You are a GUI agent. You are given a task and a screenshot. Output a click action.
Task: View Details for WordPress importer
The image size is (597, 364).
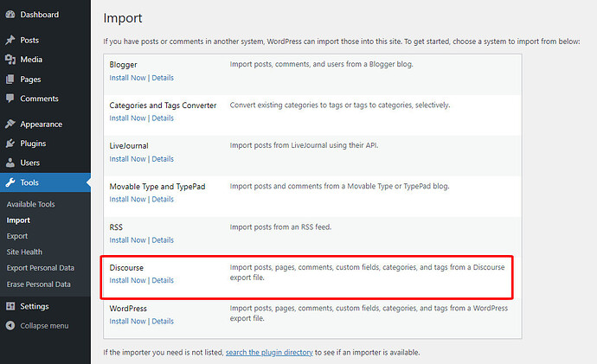(163, 321)
